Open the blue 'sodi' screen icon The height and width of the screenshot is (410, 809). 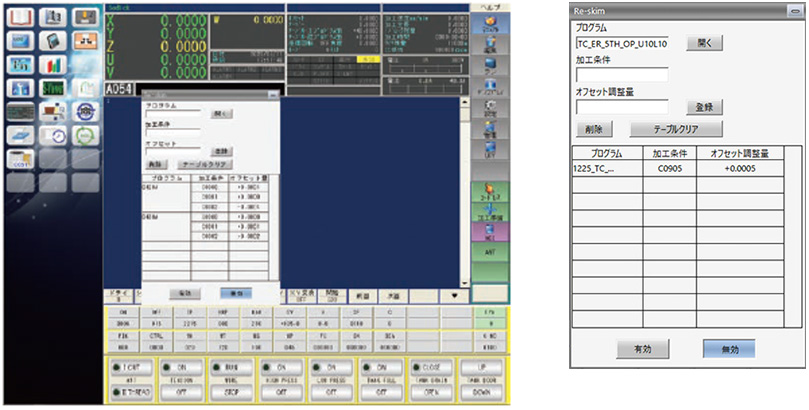click(20, 41)
